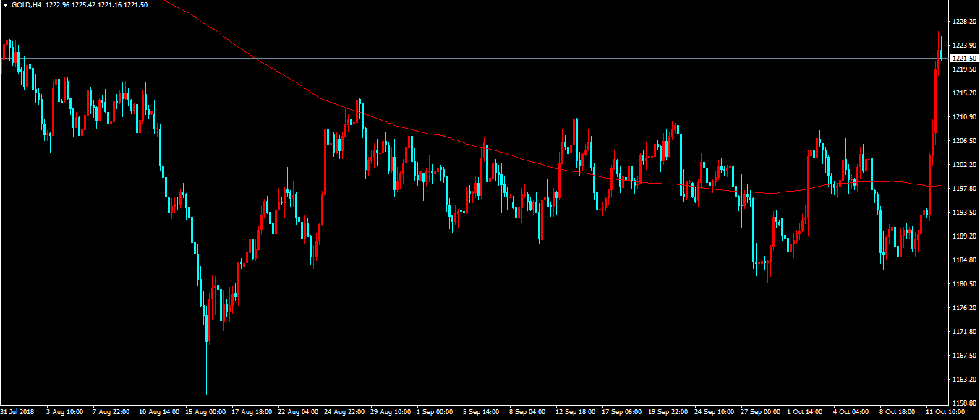Screen dimensions: 980x420
Task: Click the 3 Aug 10:00 time label
Action: coord(65,412)
